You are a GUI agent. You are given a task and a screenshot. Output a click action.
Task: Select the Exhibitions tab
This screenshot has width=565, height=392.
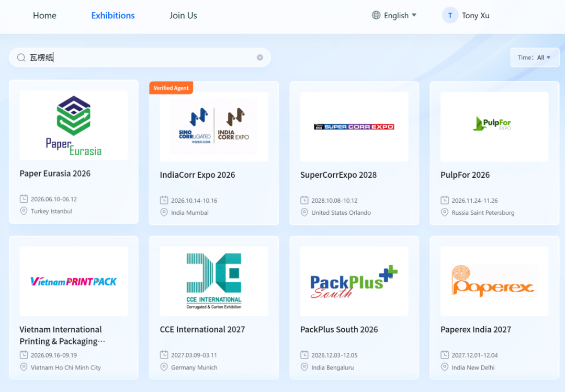113,16
